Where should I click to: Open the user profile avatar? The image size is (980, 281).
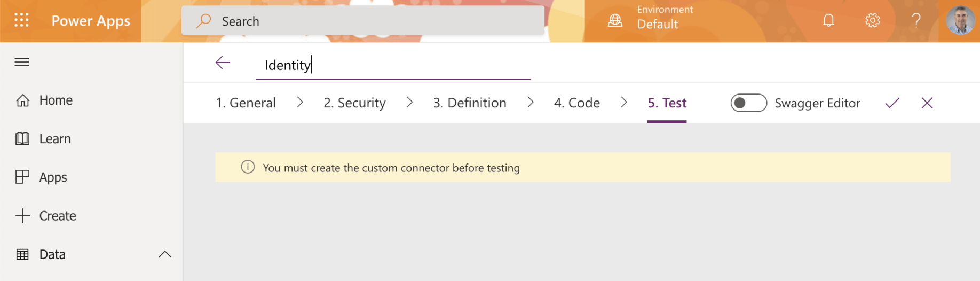[960, 20]
